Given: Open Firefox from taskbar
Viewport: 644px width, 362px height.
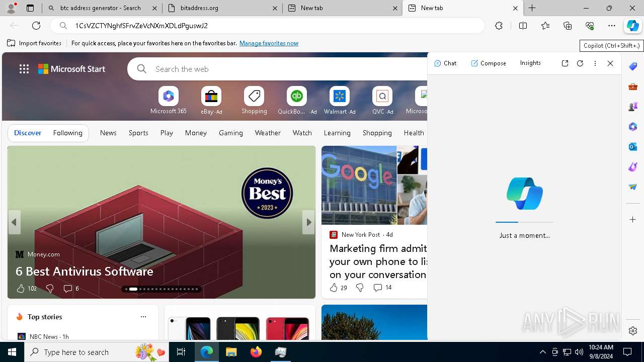Looking at the screenshot, I should point(256,352).
